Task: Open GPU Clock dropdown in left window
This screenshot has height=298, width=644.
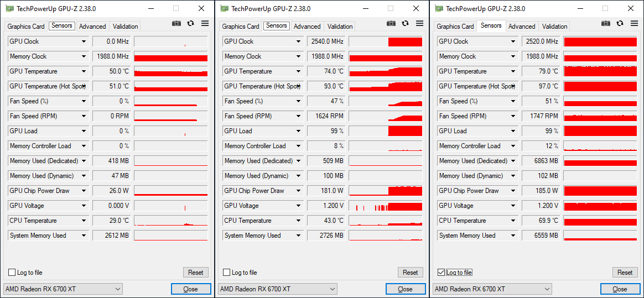Action: click(84, 41)
